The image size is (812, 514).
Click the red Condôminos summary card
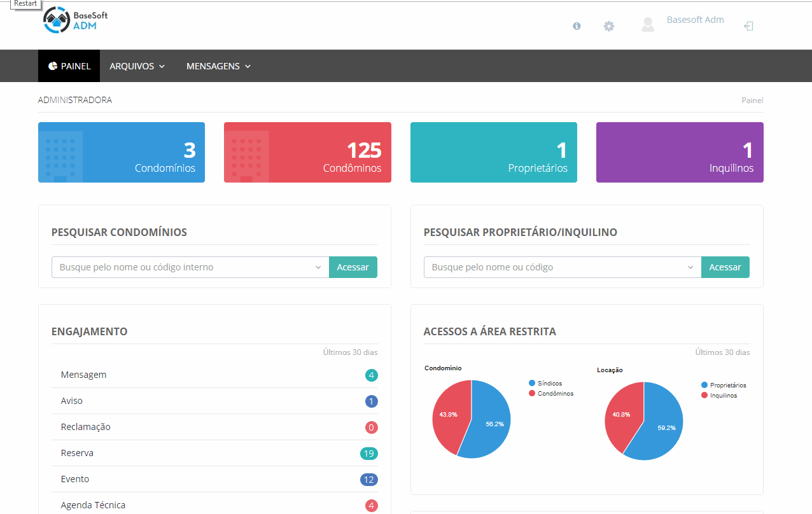[x=307, y=153]
